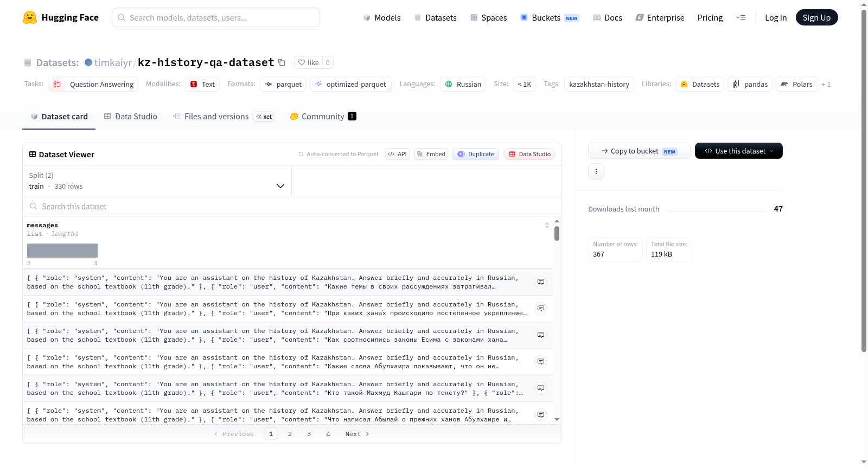
Task: Open the three-dot more options button
Action: click(596, 171)
